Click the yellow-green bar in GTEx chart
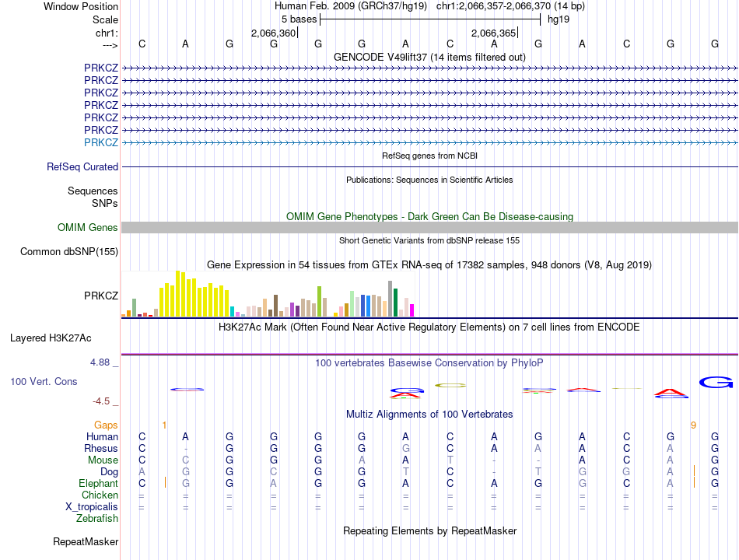The width and height of the screenshot is (739, 560). [x=320, y=302]
